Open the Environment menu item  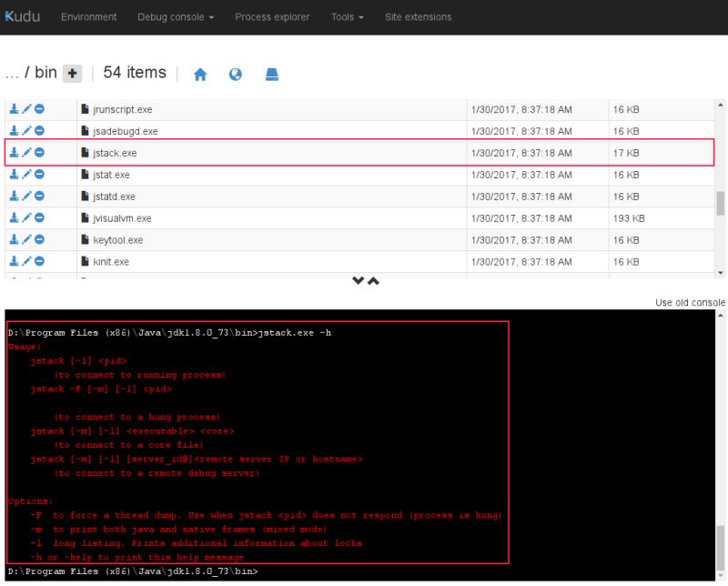88,16
